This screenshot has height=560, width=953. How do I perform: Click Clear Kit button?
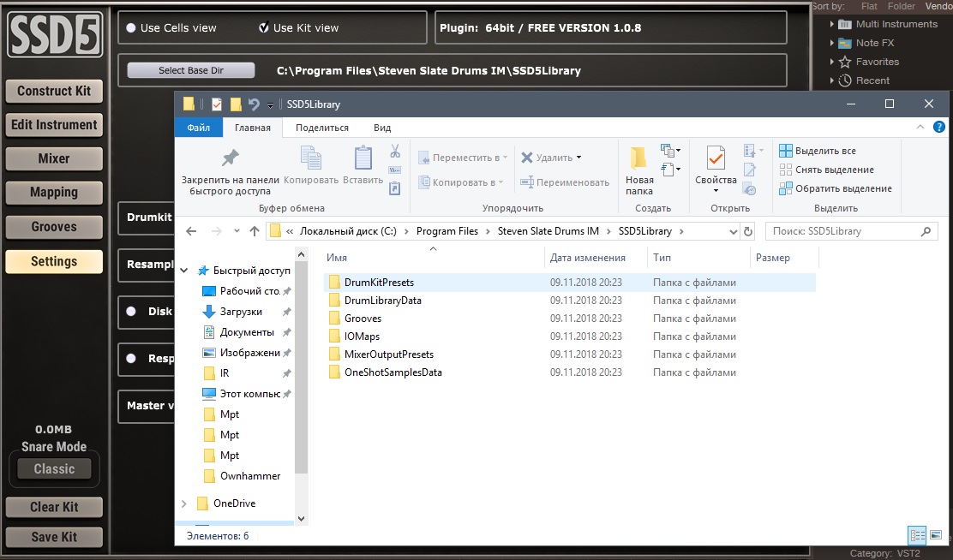54,507
